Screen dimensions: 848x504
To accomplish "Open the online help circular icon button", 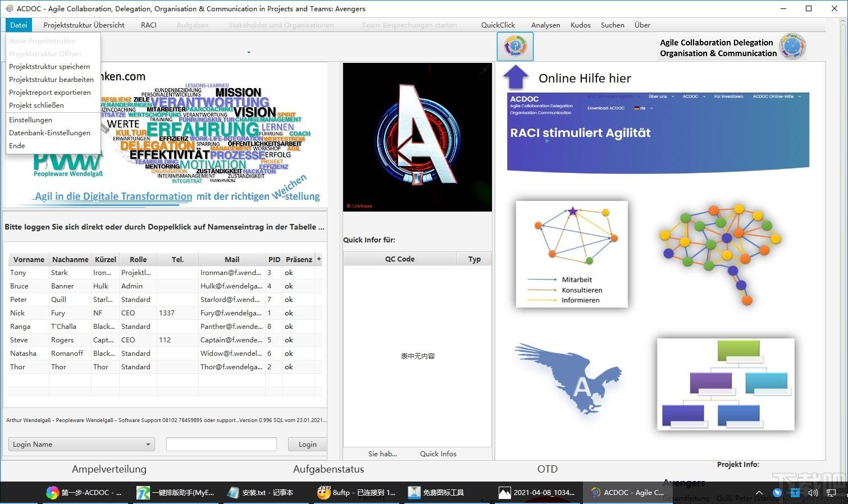I will pos(515,47).
